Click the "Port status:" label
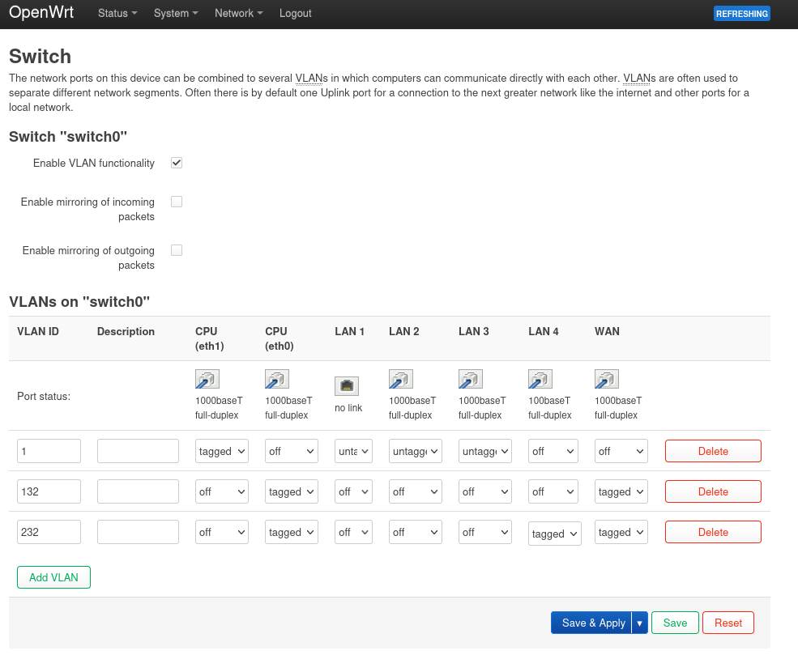The width and height of the screenshot is (798, 672). (x=44, y=396)
